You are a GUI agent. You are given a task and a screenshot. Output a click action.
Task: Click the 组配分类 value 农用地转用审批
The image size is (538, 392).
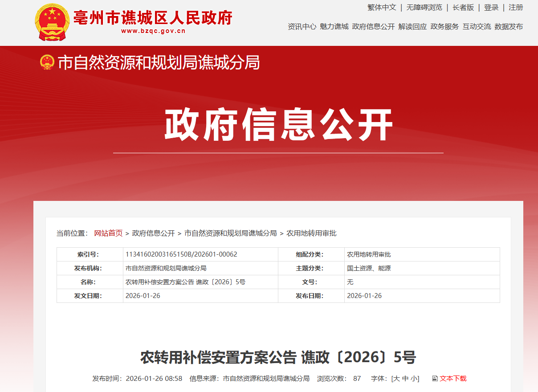point(369,254)
